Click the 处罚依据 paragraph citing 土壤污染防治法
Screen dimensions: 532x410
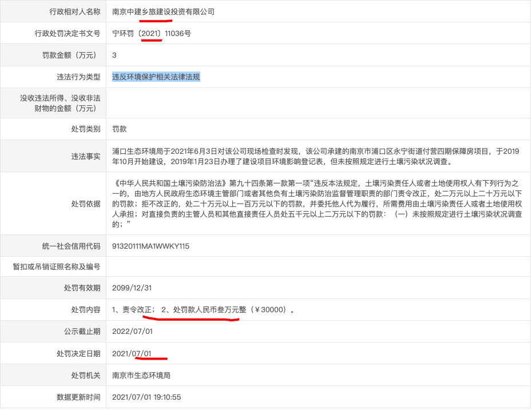click(317, 204)
